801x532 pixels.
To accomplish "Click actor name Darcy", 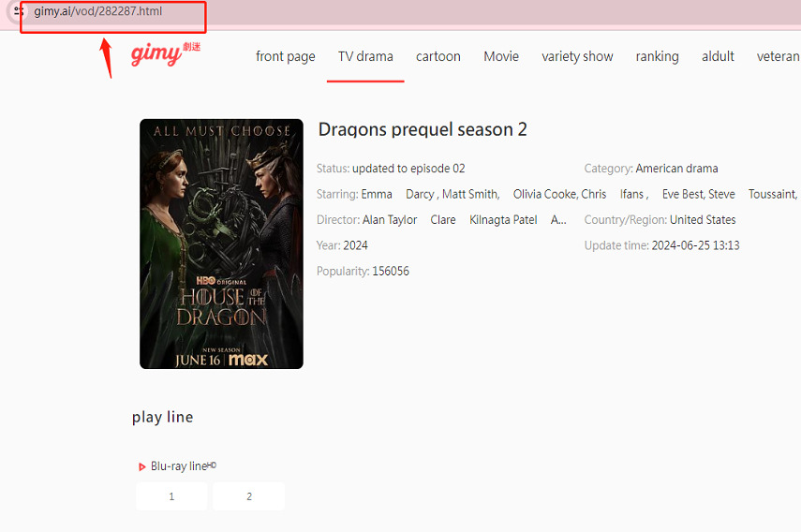I will point(421,194).
